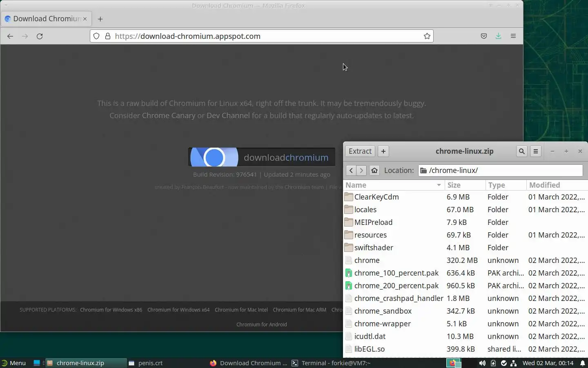The height and width of the screenshot is (368, 588).
Task: Open the Dev Channel link
Action: tap(228, 115)
